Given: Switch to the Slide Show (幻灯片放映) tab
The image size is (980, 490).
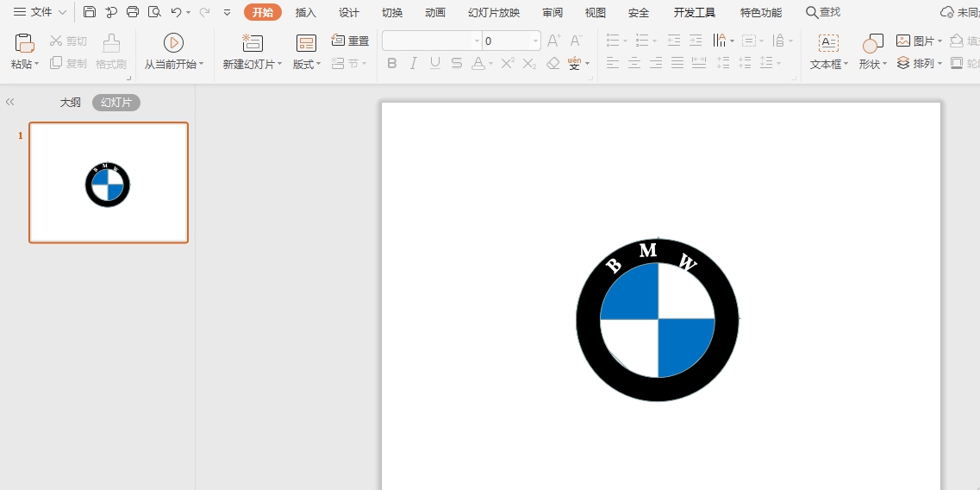Looking at the screenshot, I should (494, 13).
